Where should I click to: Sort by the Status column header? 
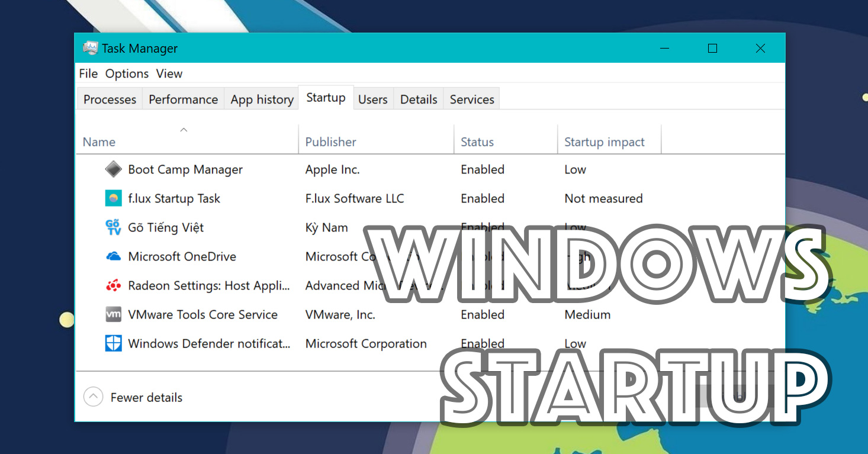[x=506, y=140]
